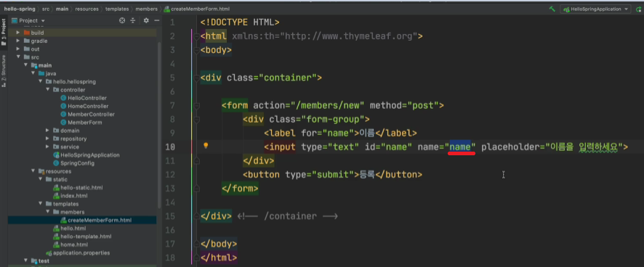
Task: Collapse the java folder arrow
Action: [x=33, y=73]
